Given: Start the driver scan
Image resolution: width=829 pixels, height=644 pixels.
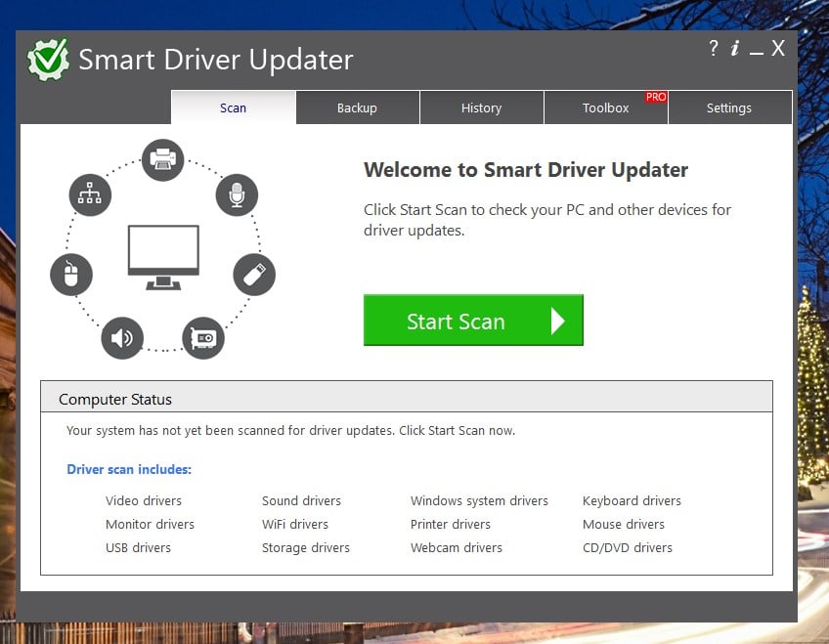Looking at the screenshot, I should [x=474, y=321].
